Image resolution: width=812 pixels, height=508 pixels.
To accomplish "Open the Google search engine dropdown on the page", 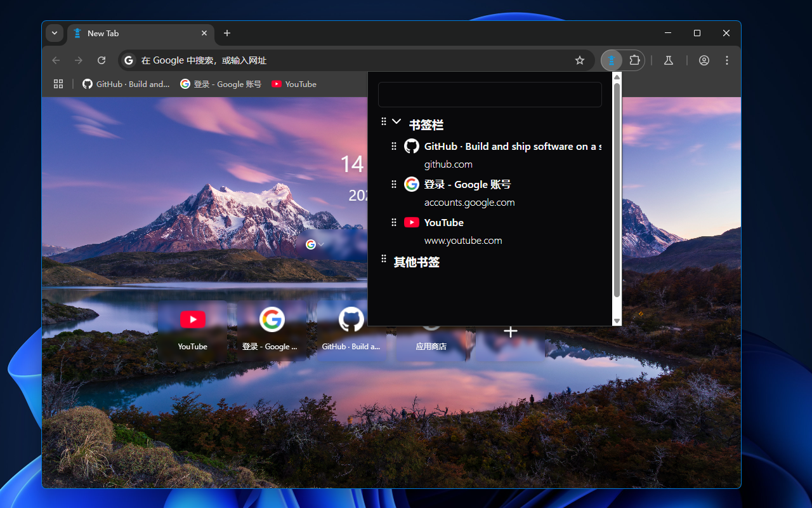I will (315, 244).
